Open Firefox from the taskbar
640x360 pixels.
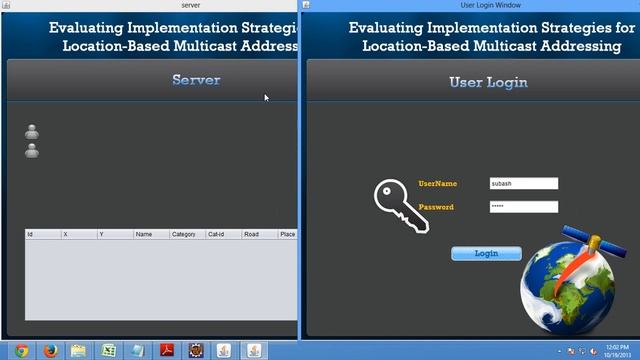click(x=50, y=351)
